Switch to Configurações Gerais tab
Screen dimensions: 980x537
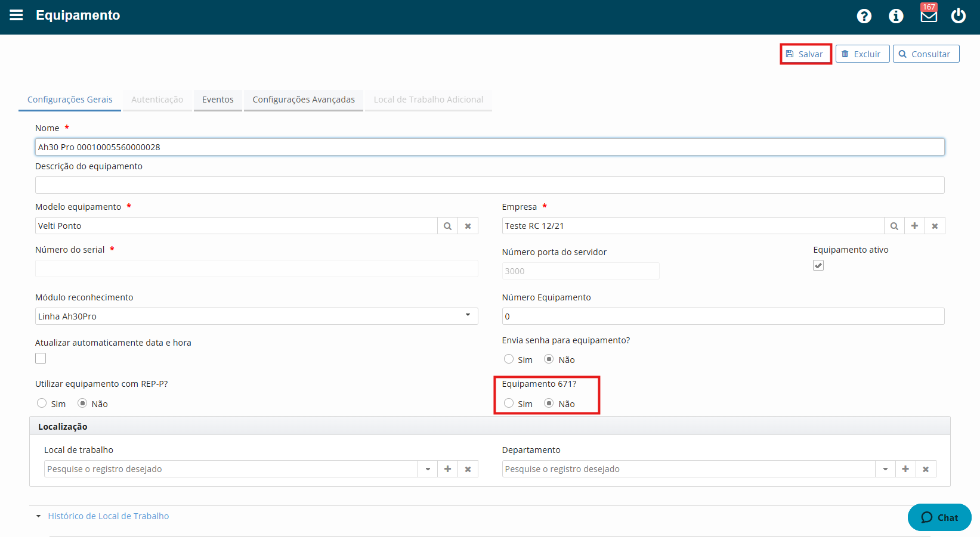click(x=70, y=100)
